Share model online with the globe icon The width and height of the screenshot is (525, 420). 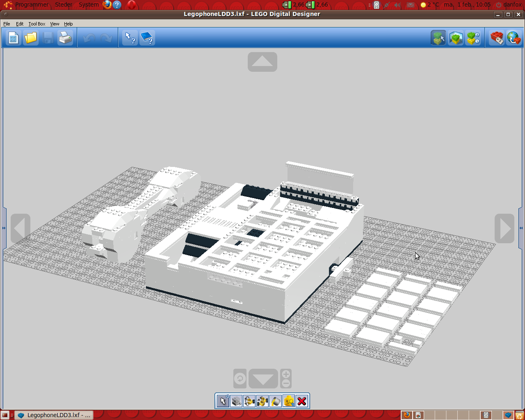514,38
